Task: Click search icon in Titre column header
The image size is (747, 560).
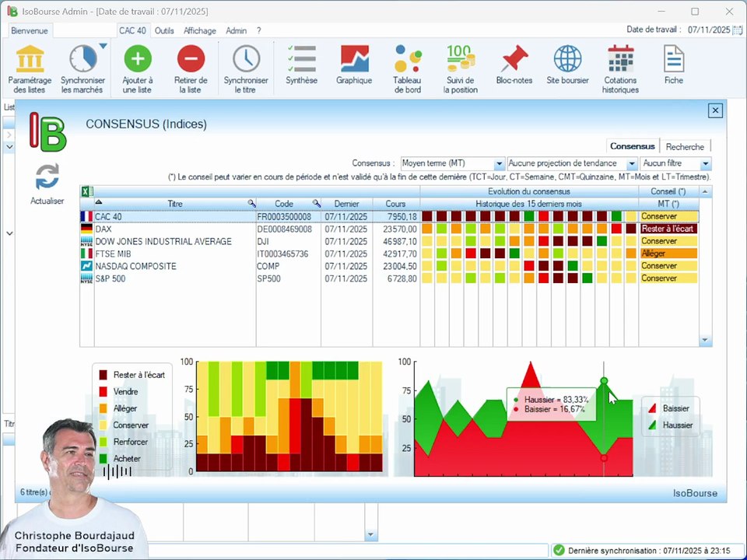Action: click(251, 204)
